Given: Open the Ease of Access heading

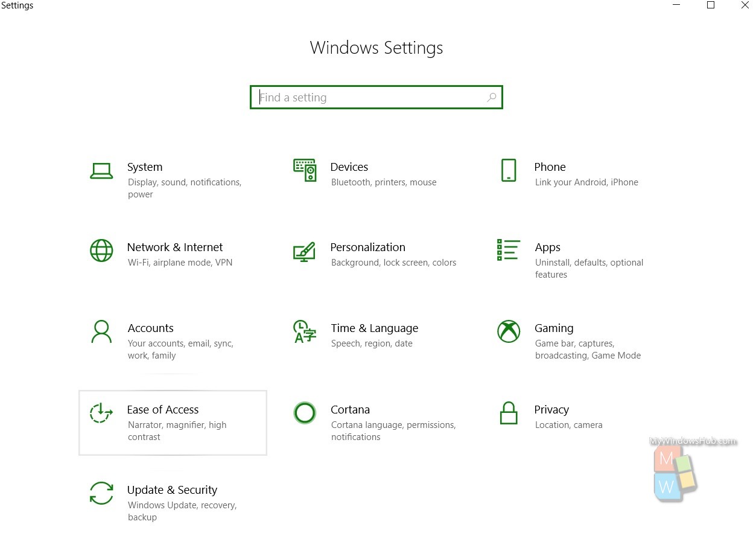Looking at the screenshot, I should coord(163,410).
